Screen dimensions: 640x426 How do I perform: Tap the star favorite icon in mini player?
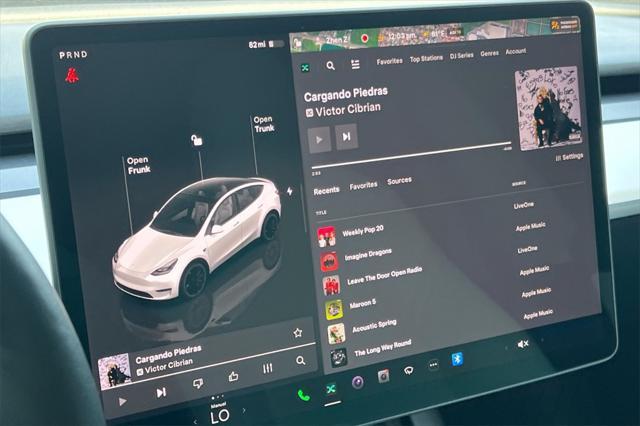(x=298, y=333)
